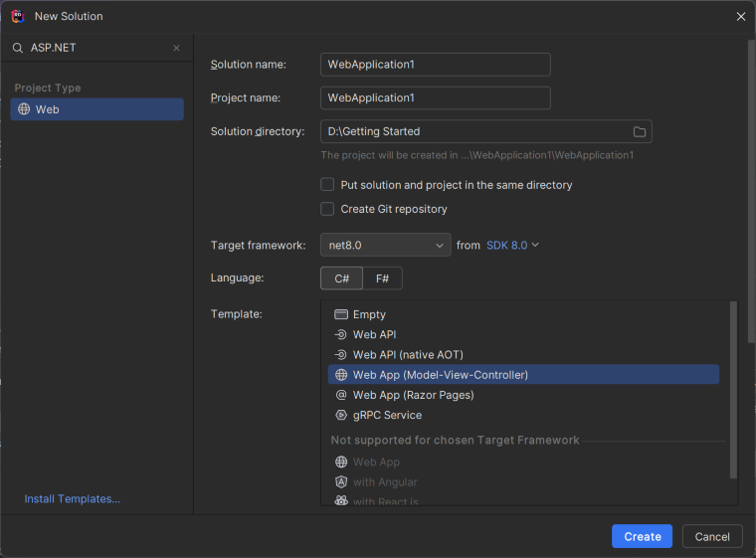Clear the ASP.NET search text with the X icon
The height and width of the screenshot is (558, 756).
coord(177,48)
